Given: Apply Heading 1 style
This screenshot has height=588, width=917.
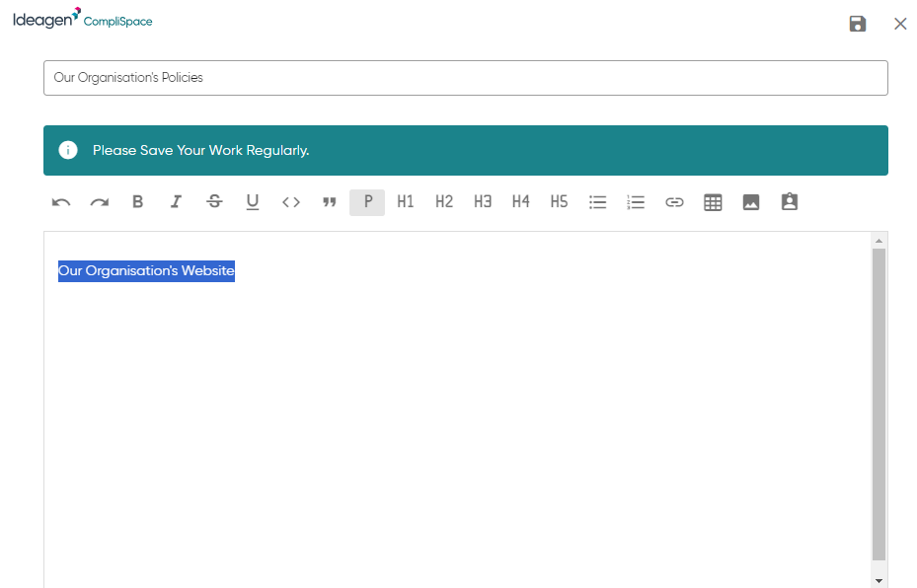Looking at the screenshot, I should point(406,202).
